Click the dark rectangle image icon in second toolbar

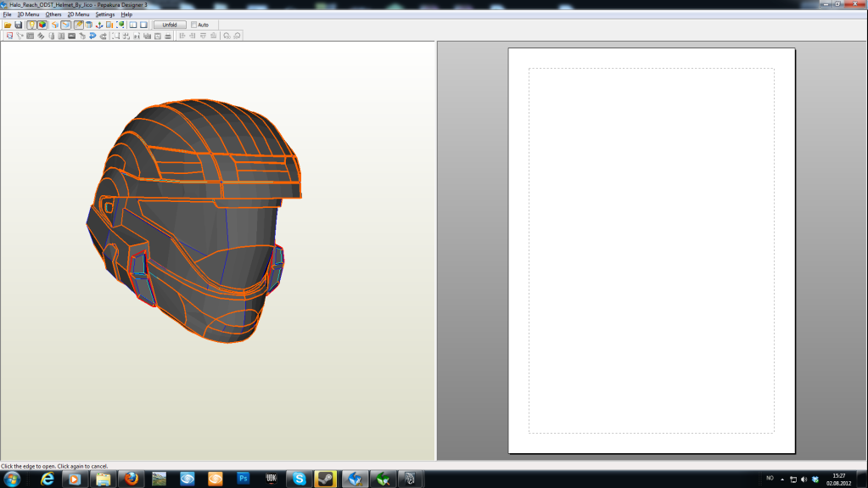(x=71, y=36)
